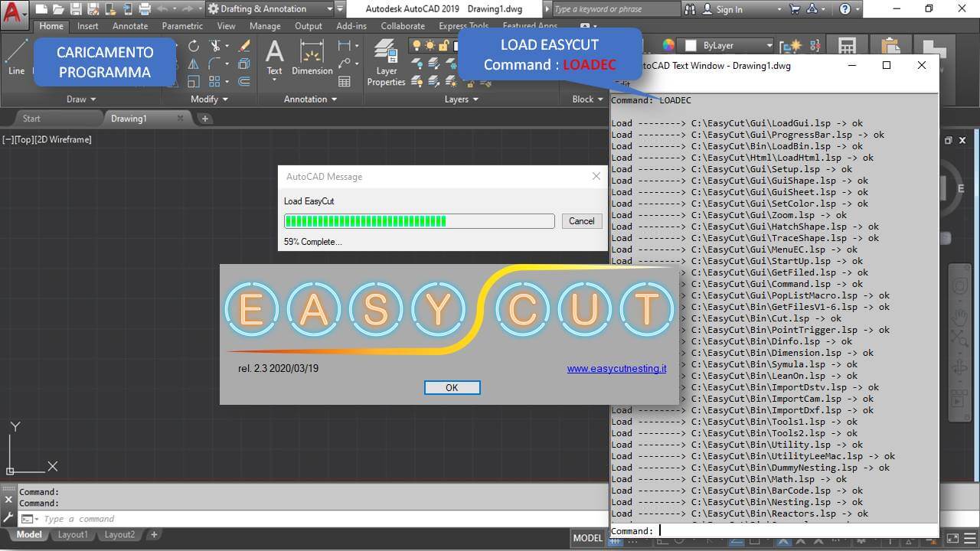
Task: Expand the Layers panel
Action: click(462, 99)
